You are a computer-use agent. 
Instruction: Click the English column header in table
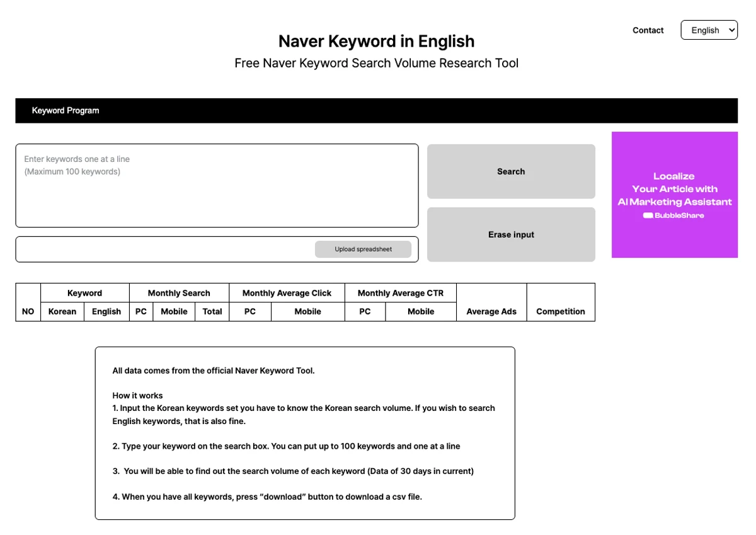106,311
